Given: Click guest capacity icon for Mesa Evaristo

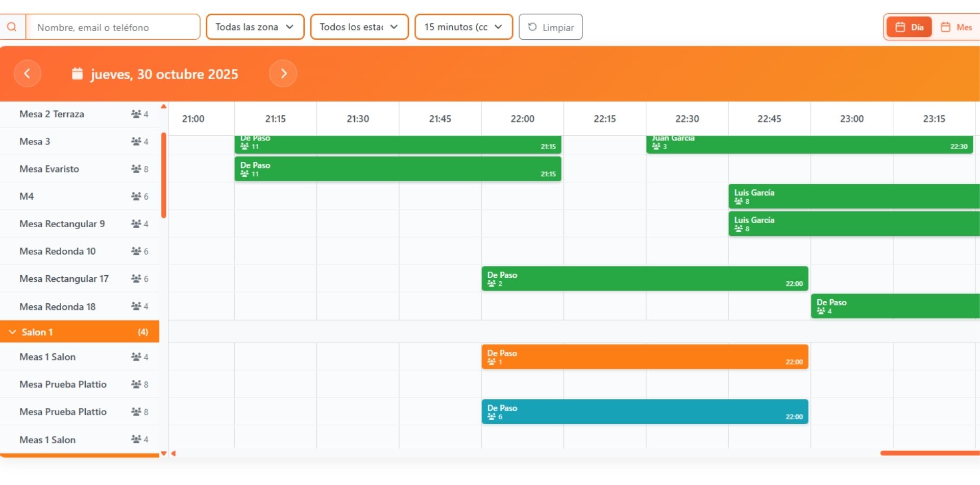Looking at the screenshot, I should (x=136, y=169).
